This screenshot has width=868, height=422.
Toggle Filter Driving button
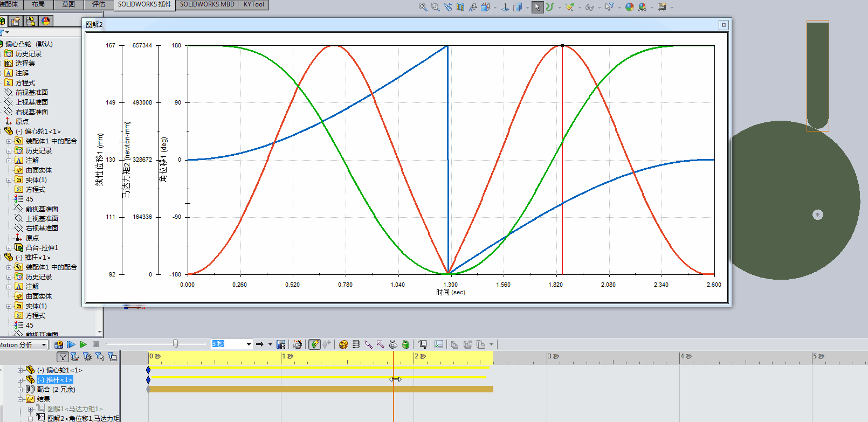pos(87,357)
